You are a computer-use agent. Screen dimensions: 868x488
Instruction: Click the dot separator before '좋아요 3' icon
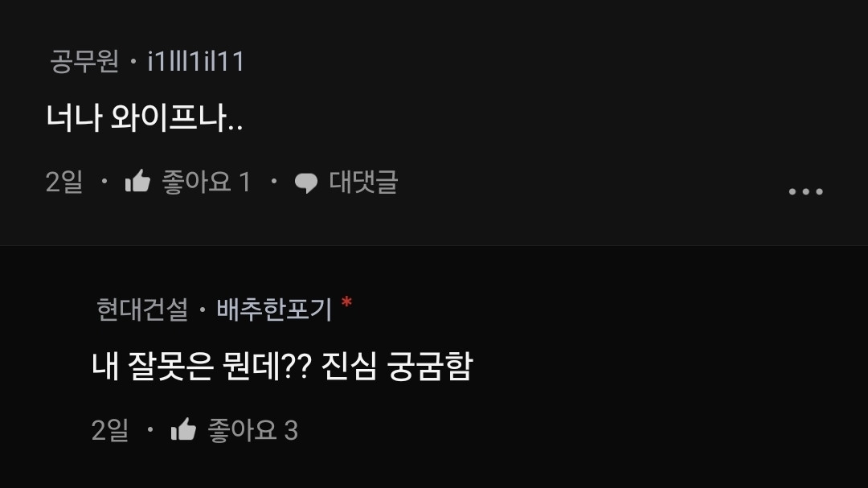pos(150,429)
